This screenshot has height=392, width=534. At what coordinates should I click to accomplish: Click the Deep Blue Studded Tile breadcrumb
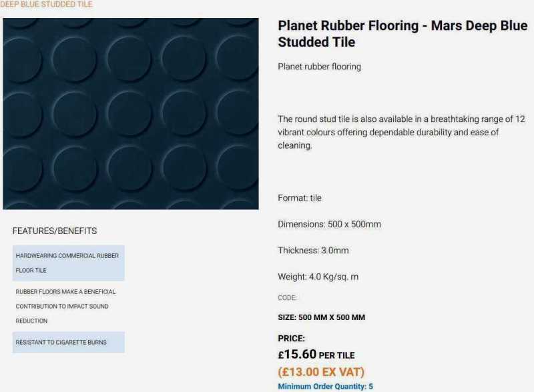pyautogui.click(x=47, y=4)
